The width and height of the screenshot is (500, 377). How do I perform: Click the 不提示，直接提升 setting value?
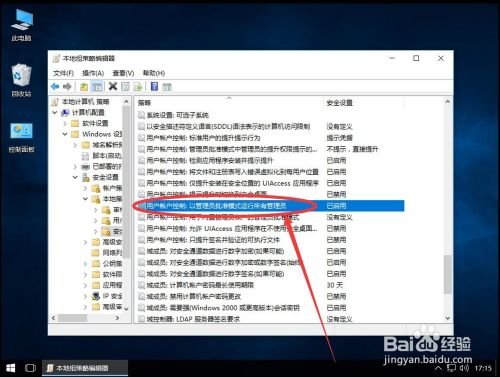pos(352,149)
